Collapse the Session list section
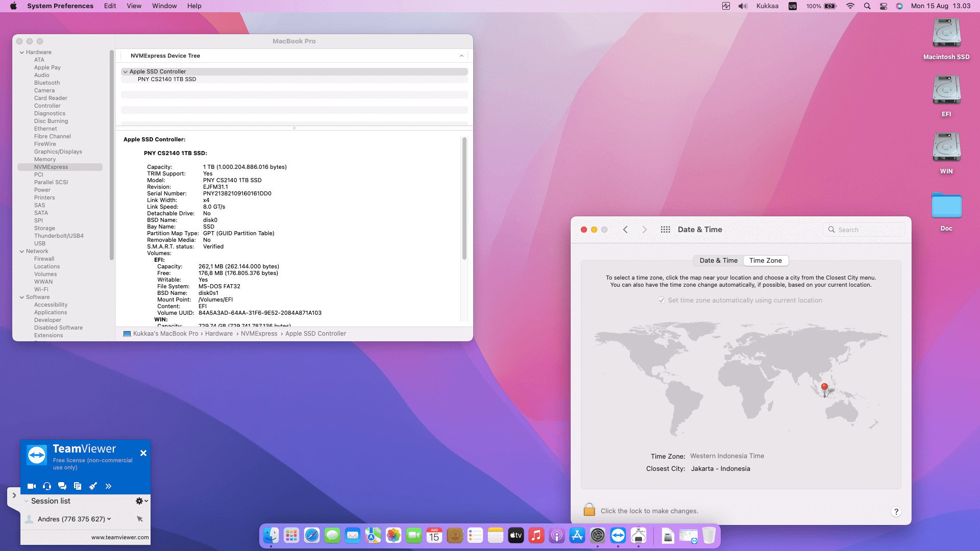 [x=27, y=501]
